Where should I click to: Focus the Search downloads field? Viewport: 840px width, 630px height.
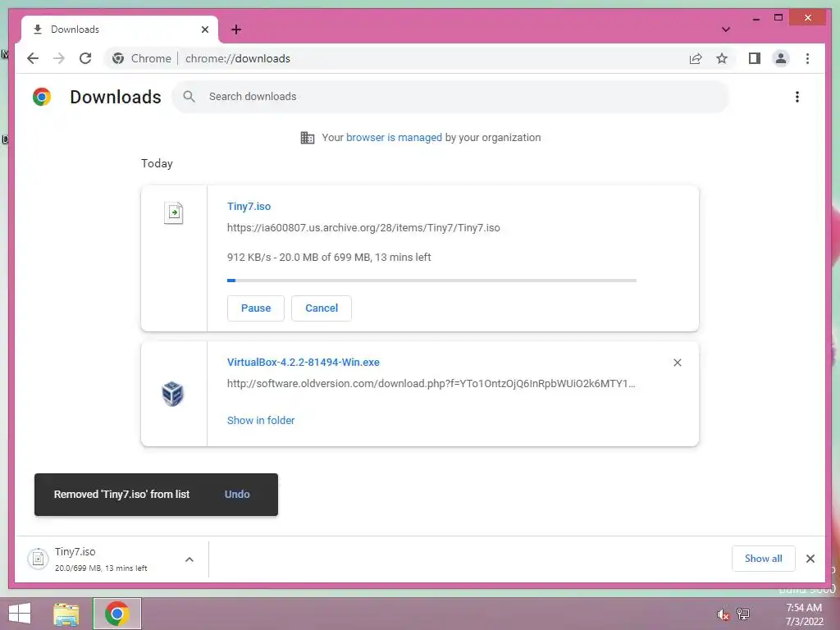click(450, 97)
